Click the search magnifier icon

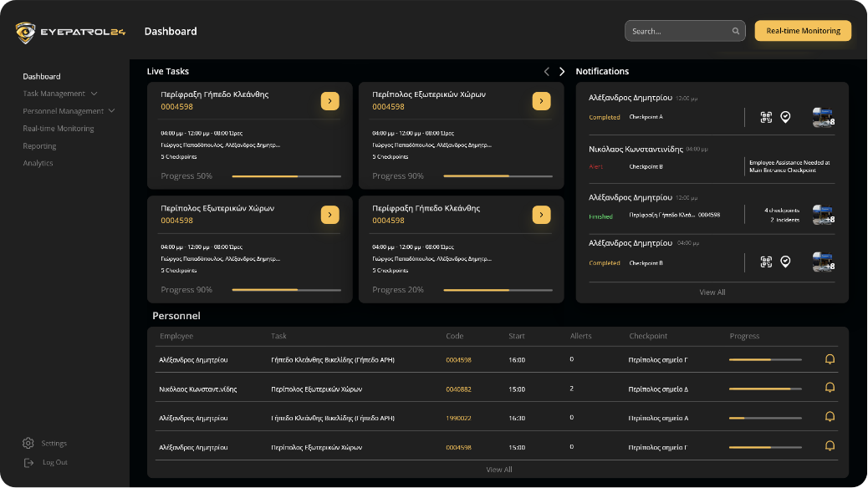click(736, 32)
